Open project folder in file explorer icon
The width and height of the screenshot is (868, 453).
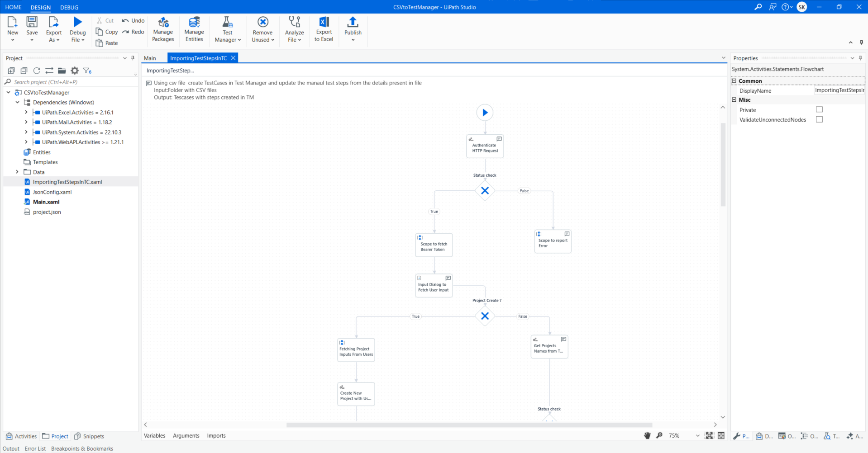(62, 71)
